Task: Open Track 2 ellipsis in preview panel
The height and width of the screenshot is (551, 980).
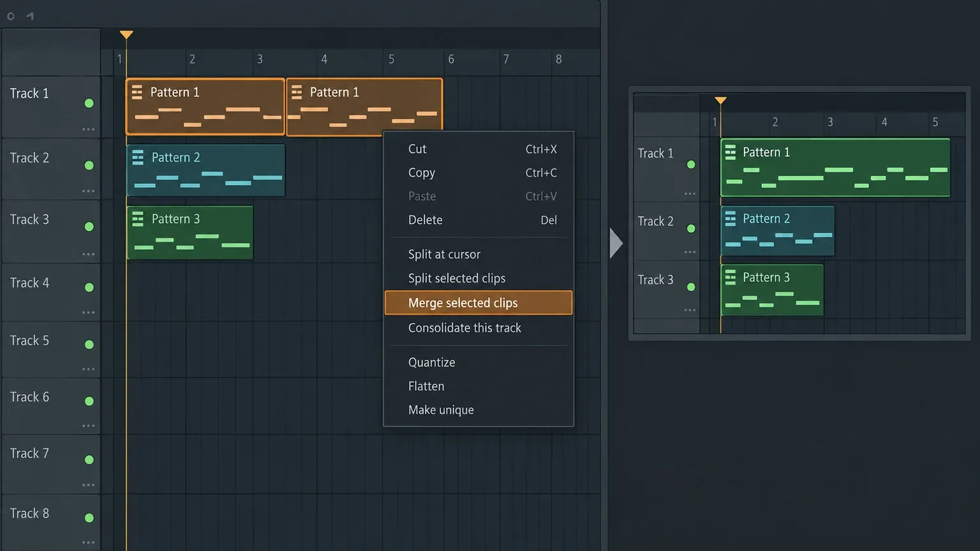Action: 690,252
